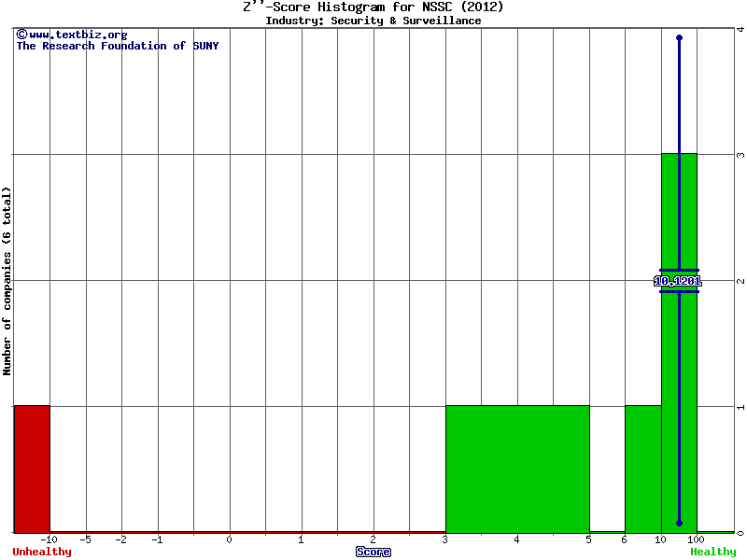Select the bottom dot of the blue score line
Screen dimensions: 747x560
680,524
